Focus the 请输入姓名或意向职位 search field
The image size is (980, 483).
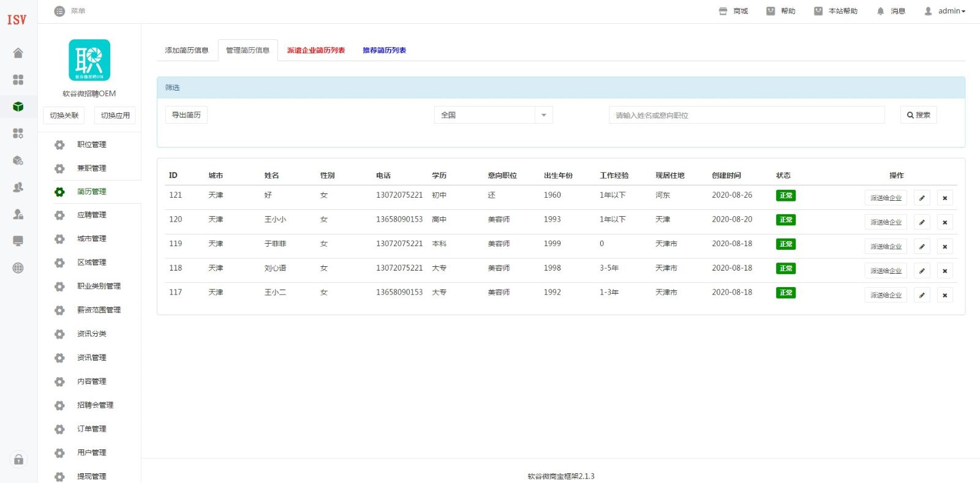coord(747,115)
